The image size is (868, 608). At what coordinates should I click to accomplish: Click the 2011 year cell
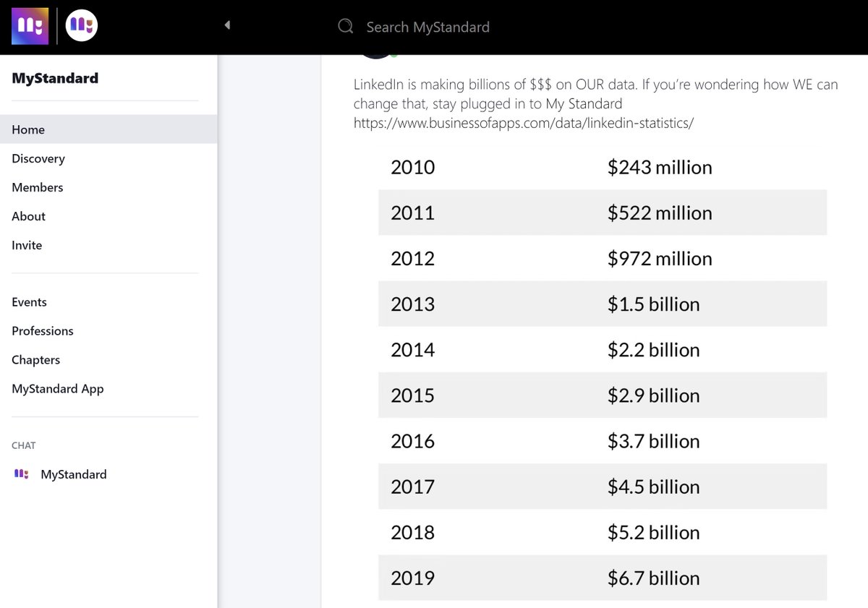[413, 213]
